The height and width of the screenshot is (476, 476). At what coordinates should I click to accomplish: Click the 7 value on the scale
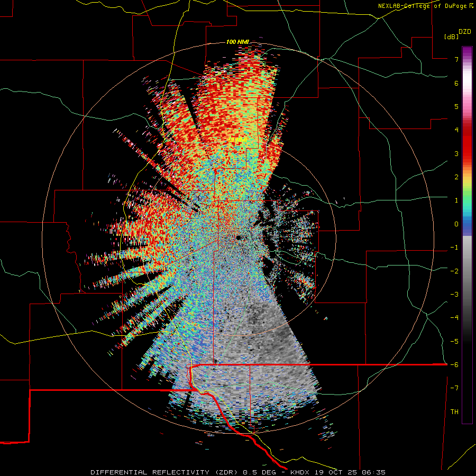(x=456, y=59)
